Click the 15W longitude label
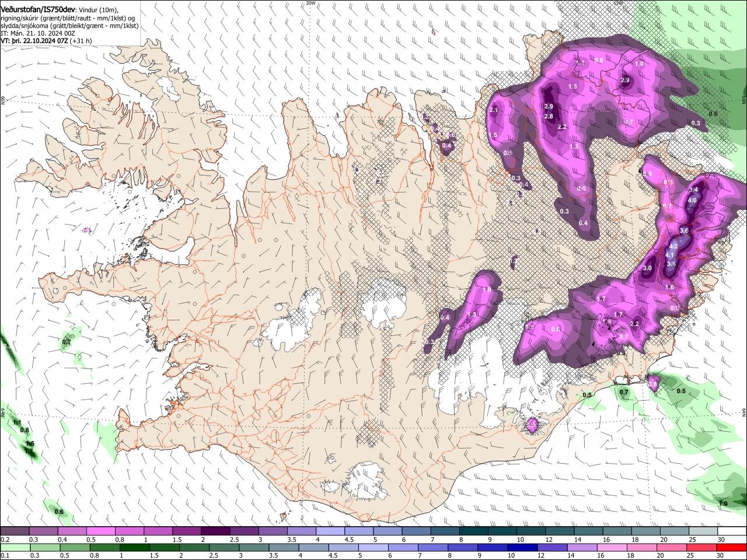The height and width of the screenshot is (560, 747). pyautogui.click(x=618, y=2)
